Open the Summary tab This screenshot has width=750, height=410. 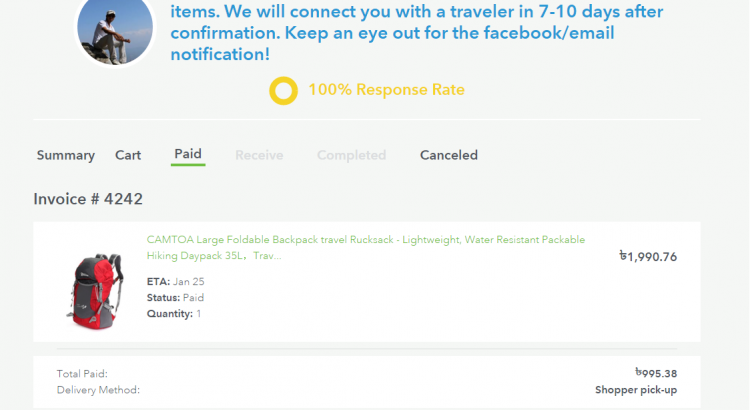(x=66, y=155)
